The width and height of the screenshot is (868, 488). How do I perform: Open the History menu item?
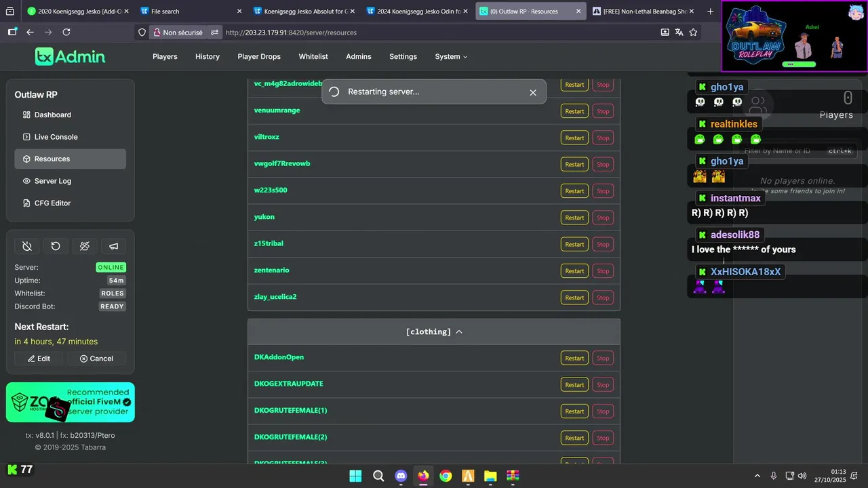pos(208,56)
